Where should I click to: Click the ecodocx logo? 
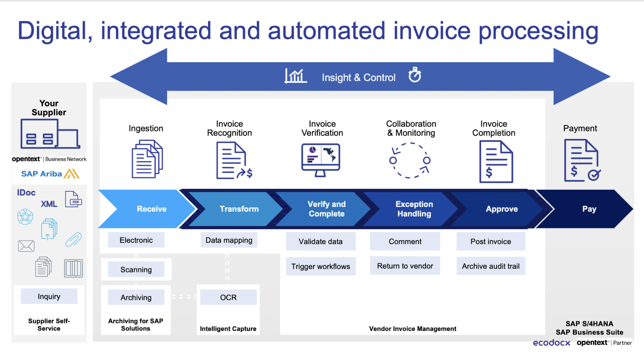pos(552,343)
